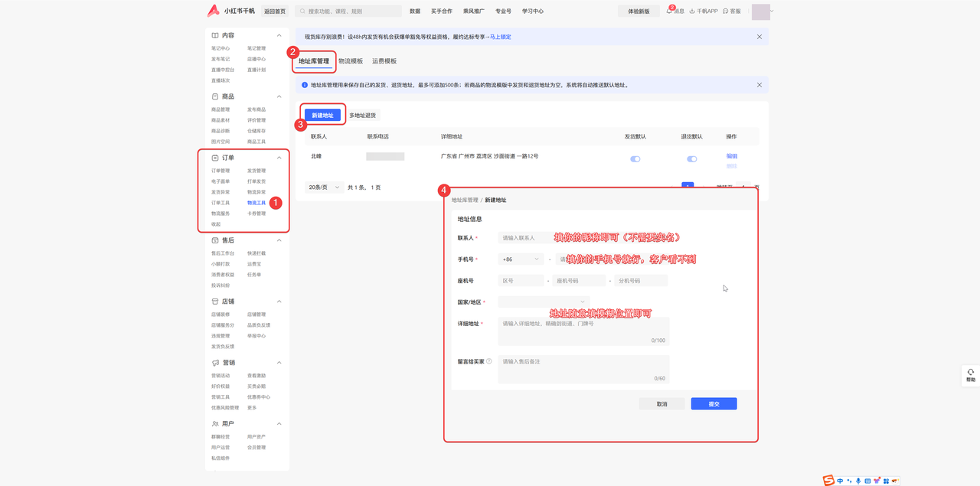Click the help icon beside 留言给买家

(489, 361)
